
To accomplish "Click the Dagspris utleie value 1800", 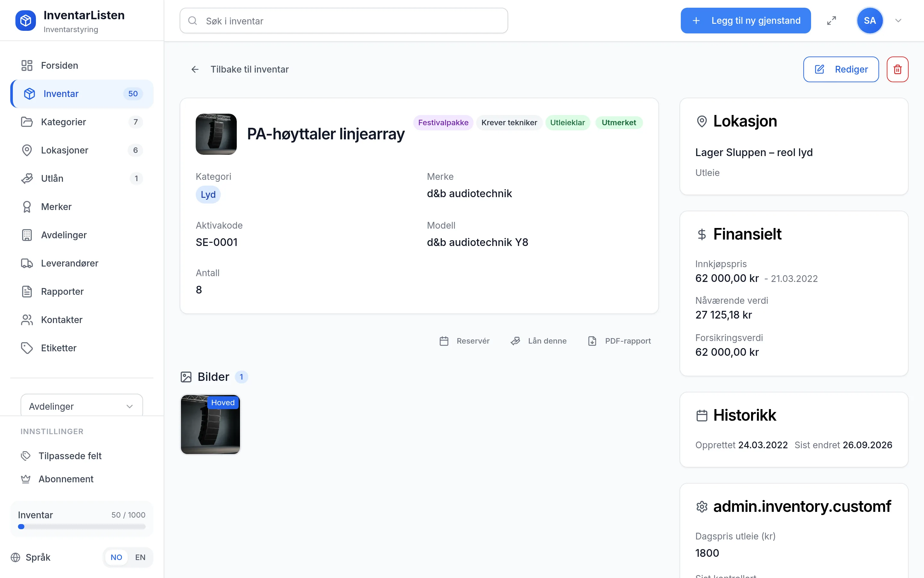I will tap(707, 553).
